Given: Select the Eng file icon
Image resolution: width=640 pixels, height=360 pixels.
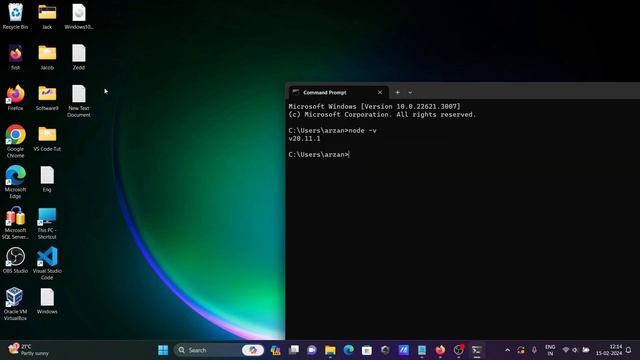Looking at the screenshot, I should (x=47, y=179).
